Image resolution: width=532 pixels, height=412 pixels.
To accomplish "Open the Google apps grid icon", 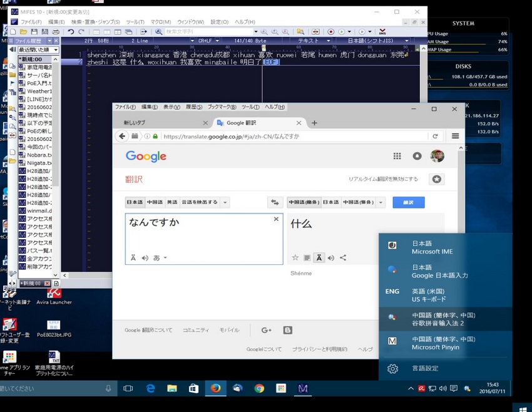I will (397, 156).
